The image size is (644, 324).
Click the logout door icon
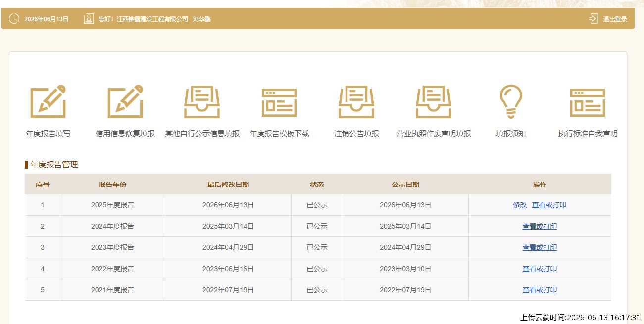point(594,19)
